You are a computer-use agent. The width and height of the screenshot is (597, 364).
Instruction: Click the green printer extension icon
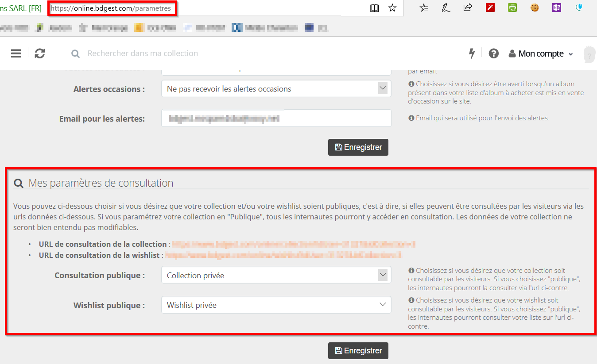(x=512, y=8)
